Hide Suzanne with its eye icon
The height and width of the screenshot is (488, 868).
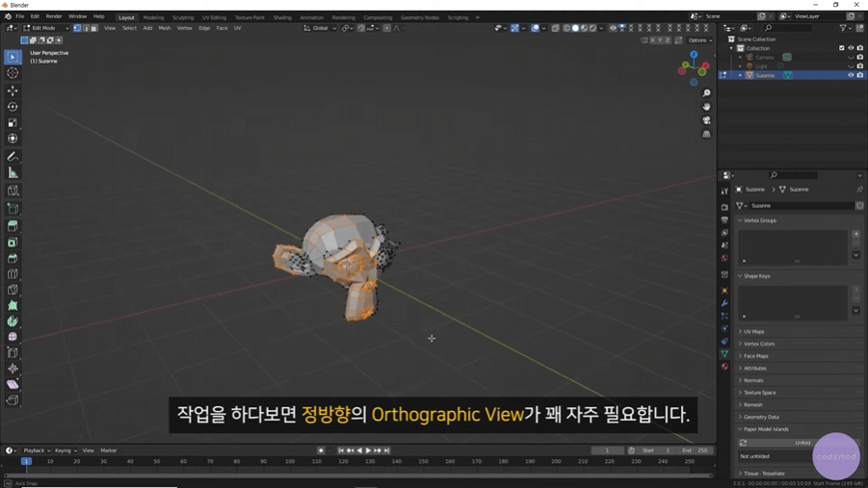tap(851, 75)
